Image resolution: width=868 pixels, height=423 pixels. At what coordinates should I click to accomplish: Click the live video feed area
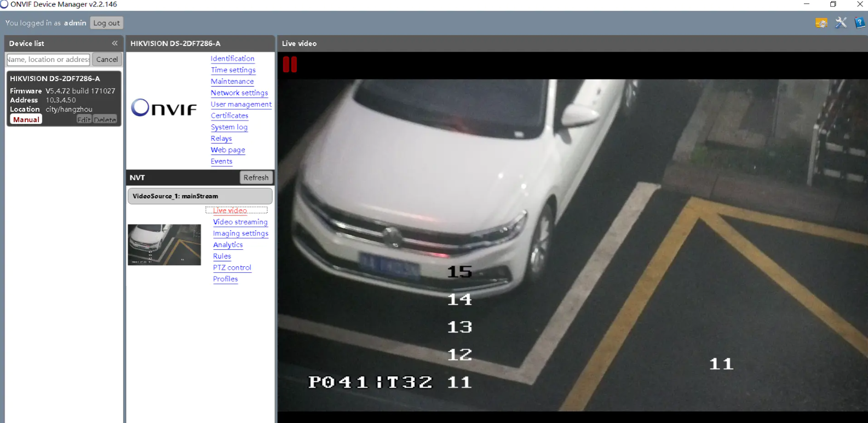(x=572, y=245)
